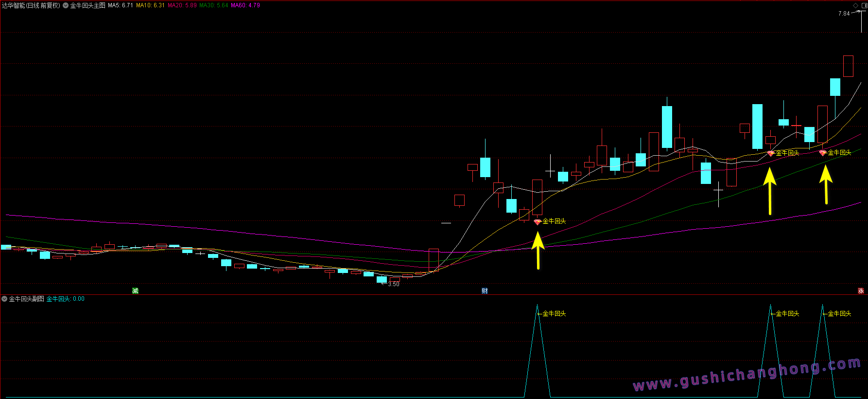The height and width of the screenshot is (399, 868).
Task: Click the 金牛回头副图 indicator name
Action: 27,299
